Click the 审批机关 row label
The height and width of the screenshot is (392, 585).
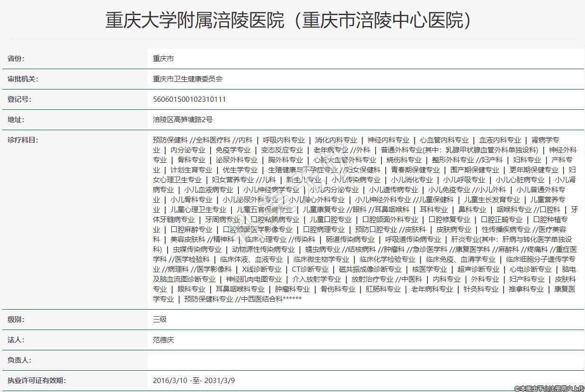coord(23,79)
